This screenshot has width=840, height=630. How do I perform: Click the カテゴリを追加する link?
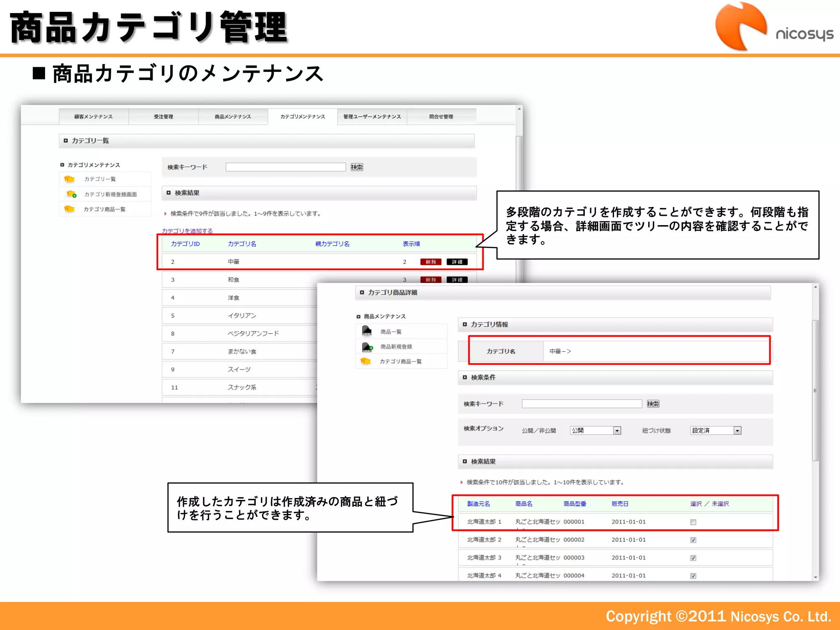(187, 231)
